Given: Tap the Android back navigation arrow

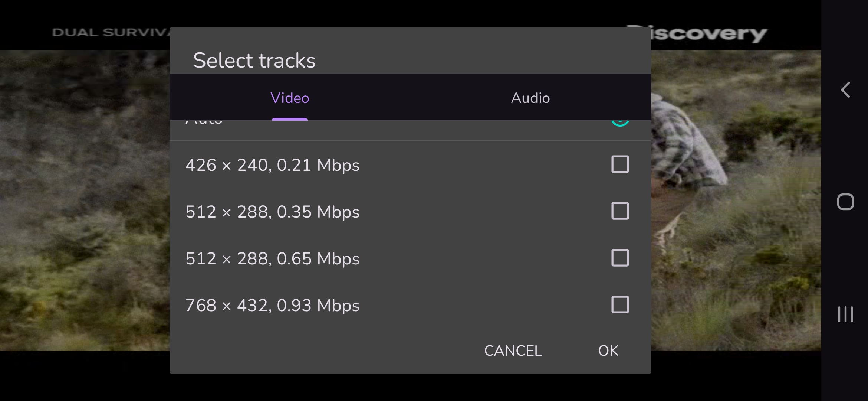Looking at the screenshot, I should [x=845, y=90].
